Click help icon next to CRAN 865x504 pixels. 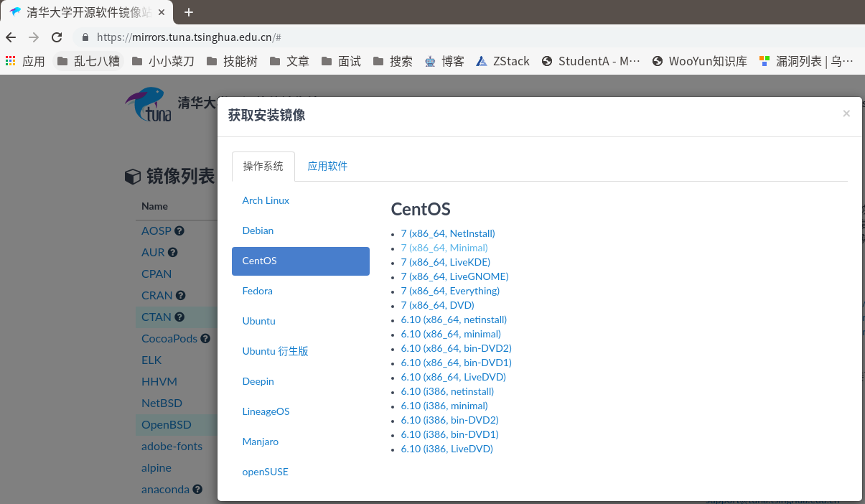point(181,296)
